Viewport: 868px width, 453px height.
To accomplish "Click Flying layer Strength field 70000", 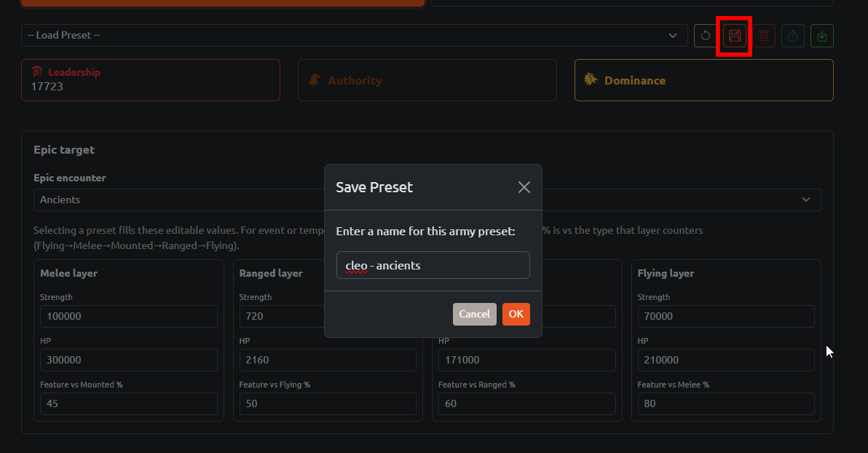I will click(x=726, y=316).
